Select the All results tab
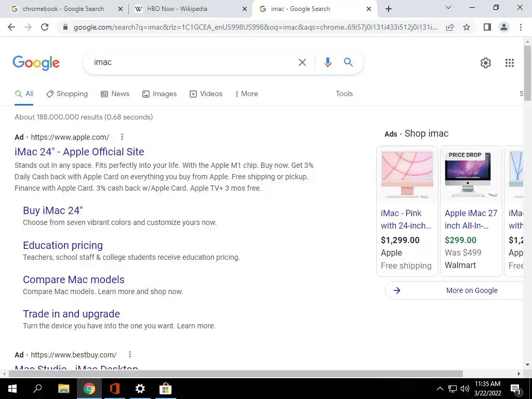Image resolution: width=532 pixels, height=399 pixels. [24, 94]
